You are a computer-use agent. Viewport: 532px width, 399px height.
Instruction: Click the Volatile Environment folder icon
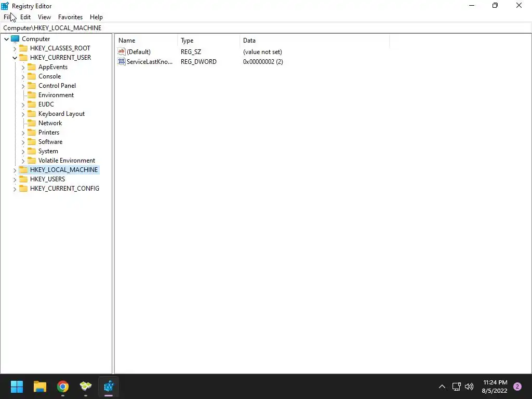[32, 160]
